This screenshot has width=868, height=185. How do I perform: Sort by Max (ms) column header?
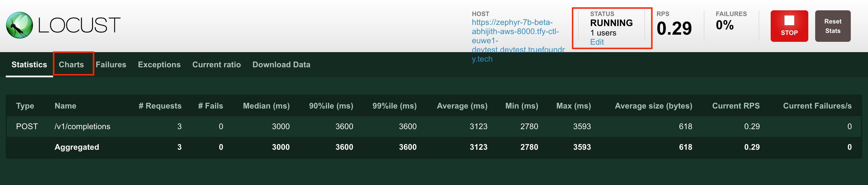pos(573,106)
